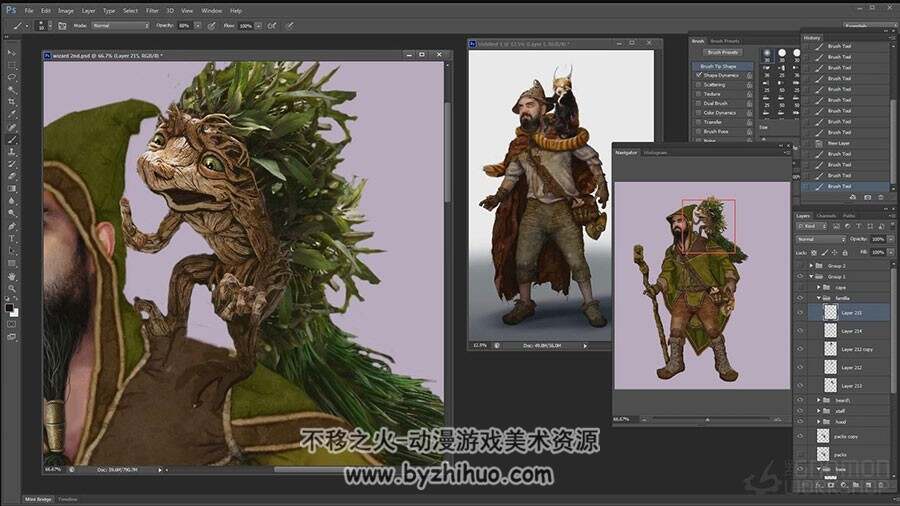This screenshot has height=506, width=900.
Task: Switch to the Channels tab
Action: pos(826,216)
